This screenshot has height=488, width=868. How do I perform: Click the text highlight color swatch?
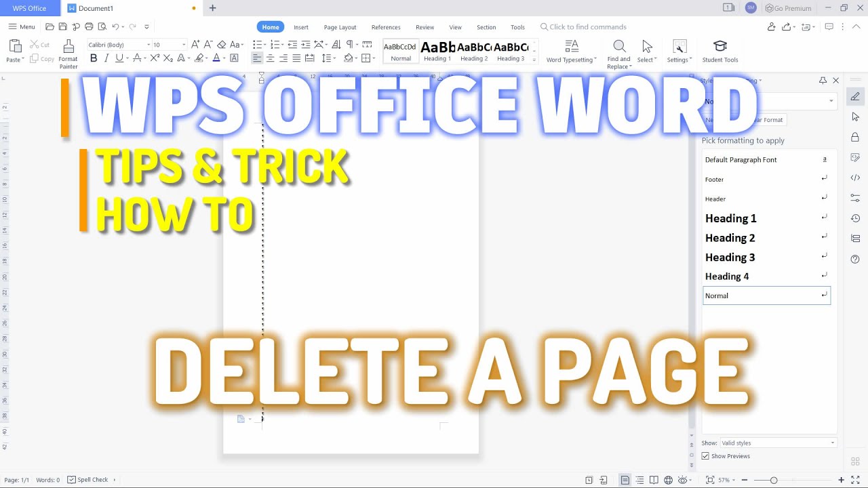(199, 58)
